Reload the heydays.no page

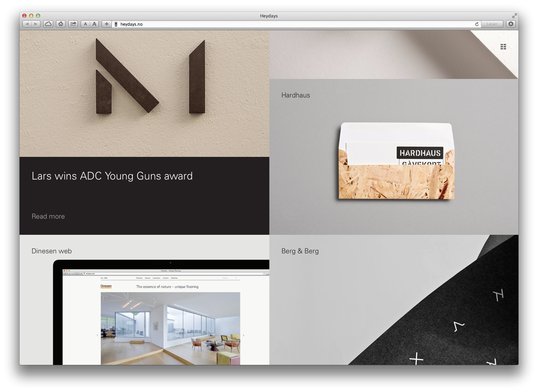(x=477, y=24)
